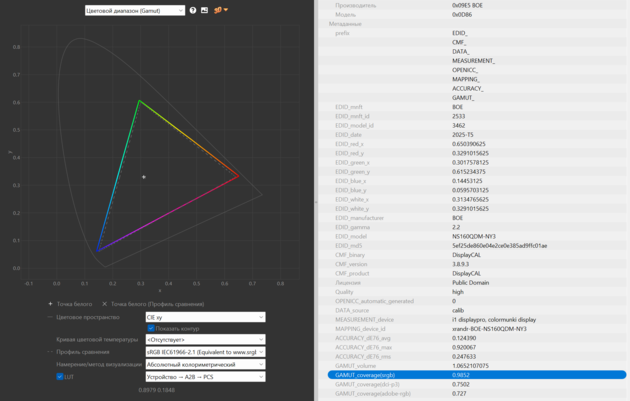This screenshot has width=630, height=401.
Task: Click the blue vertex of gamut triangle
Action: 97,251
